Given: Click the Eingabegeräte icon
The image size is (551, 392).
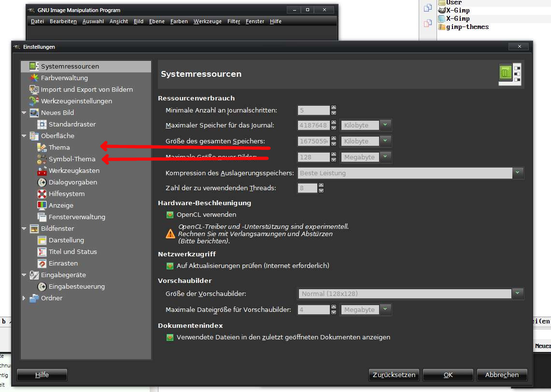Looking at the screenshot, I should 34,275.
